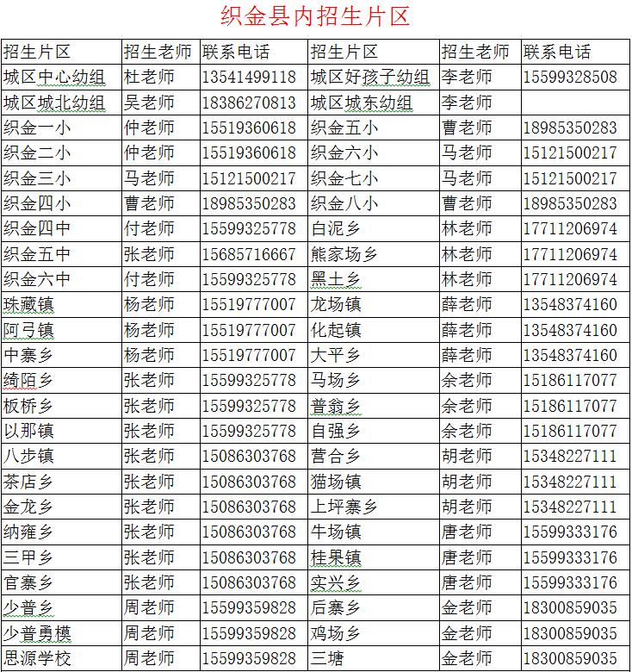632x672 pixels.
Task: Click the 板桥乡 cell
Action: pos(62,406)
